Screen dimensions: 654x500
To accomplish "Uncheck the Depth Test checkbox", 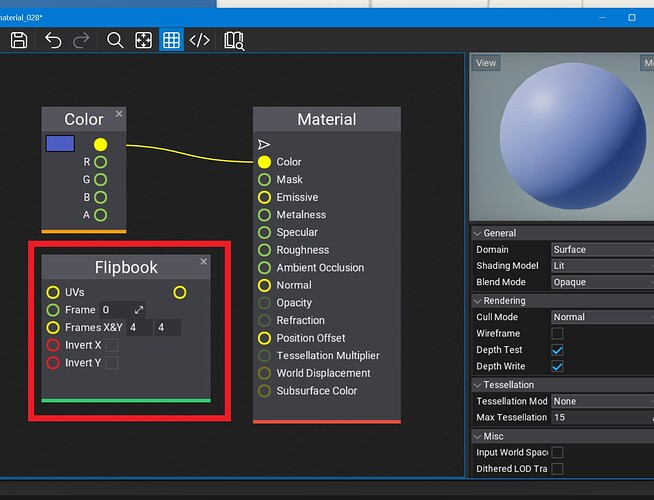I will point(558,350).
